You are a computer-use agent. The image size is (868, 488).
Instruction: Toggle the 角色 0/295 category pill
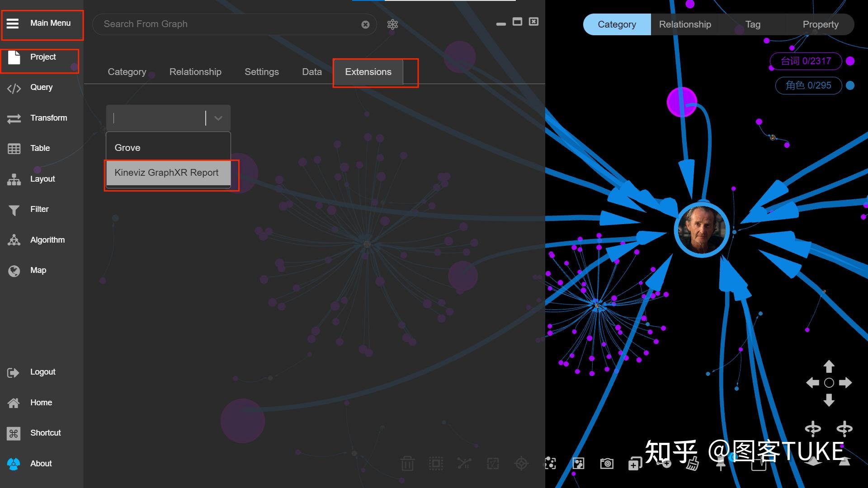point(808,85)
